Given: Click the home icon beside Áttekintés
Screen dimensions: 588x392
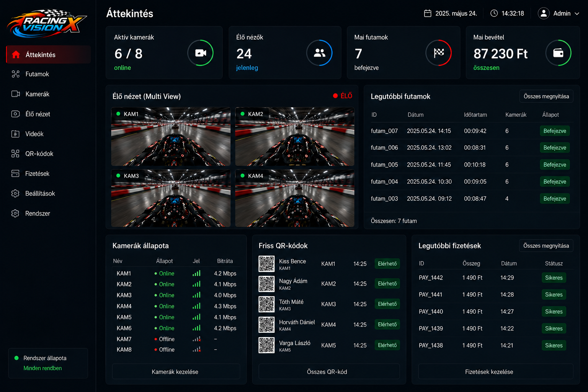Looking at the screenshot, I should click(16, 55).
